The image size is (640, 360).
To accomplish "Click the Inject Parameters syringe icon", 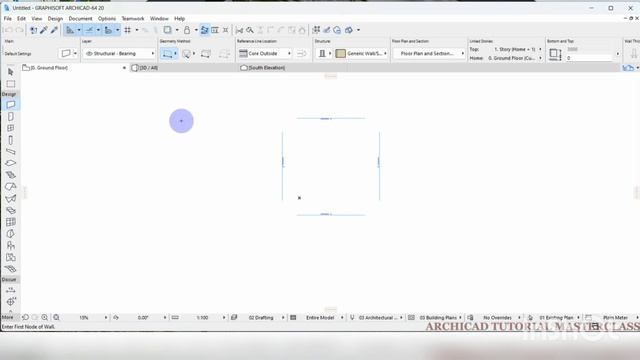I will pos(54,30).
